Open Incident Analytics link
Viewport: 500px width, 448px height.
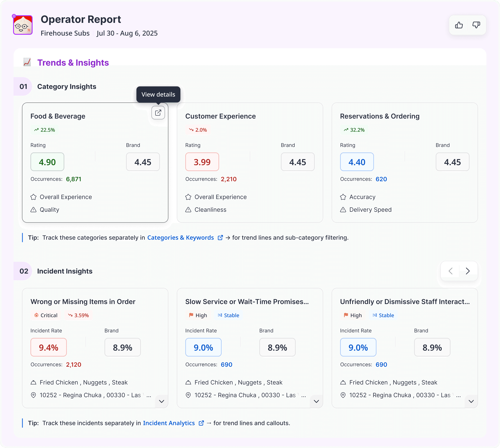pyautogui.click(x=169, y=423)
